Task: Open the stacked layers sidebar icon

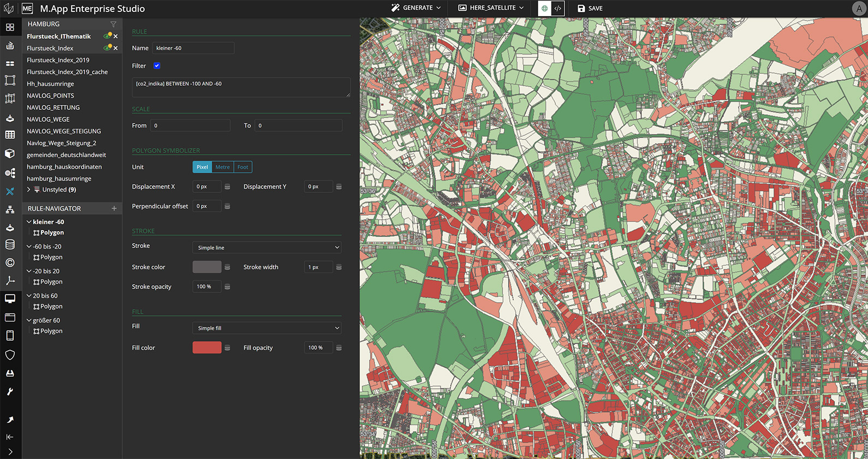Action: 10,45
